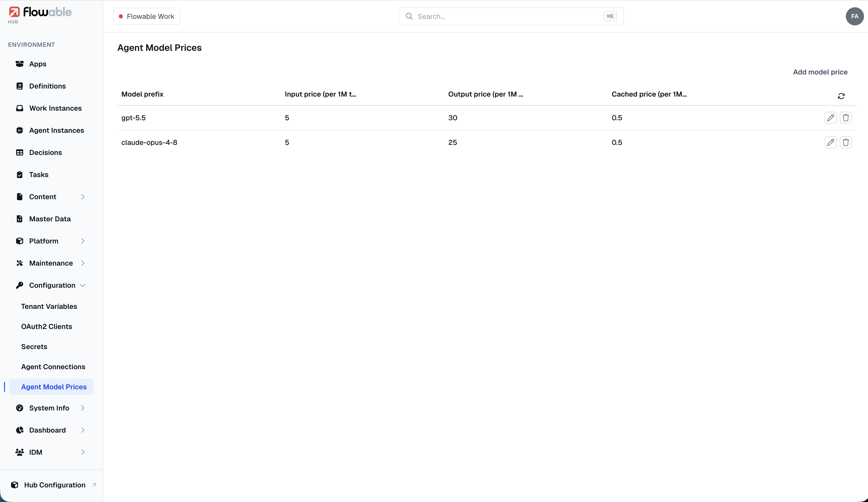This screenshot has height=502, width=868.
Task: Click the Configuration key icon
Action: [x=20, y=285]
